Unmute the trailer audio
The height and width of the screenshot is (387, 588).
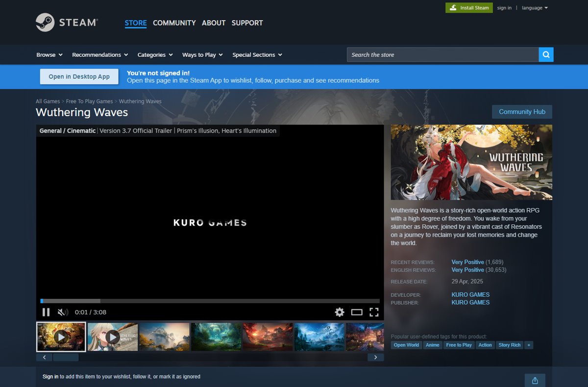pos(63,312)
